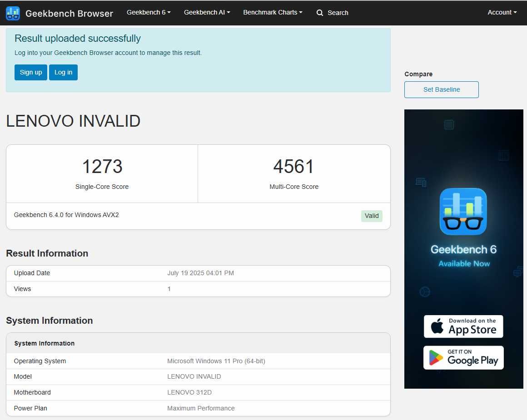Click the Motherboard row label
This screenshot has height=420, width=527.
(x=32, y=392)
